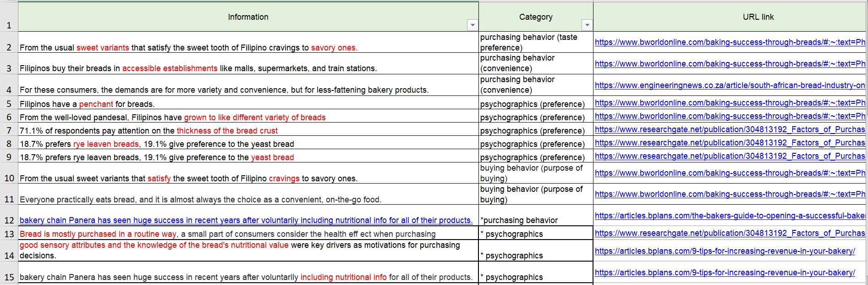This screenshot has height=285, width=868.
Task: Open the Information column filter dropdown
Action: coord(472,25)
